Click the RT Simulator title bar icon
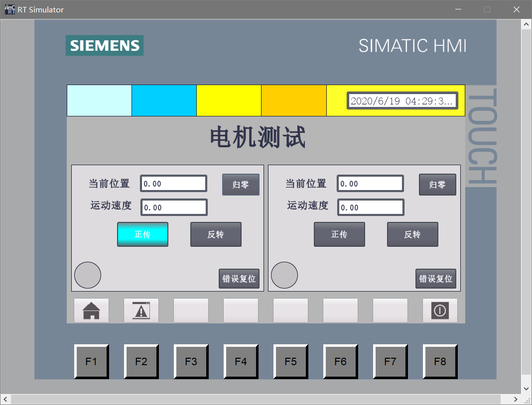 (x=9, y=9)
